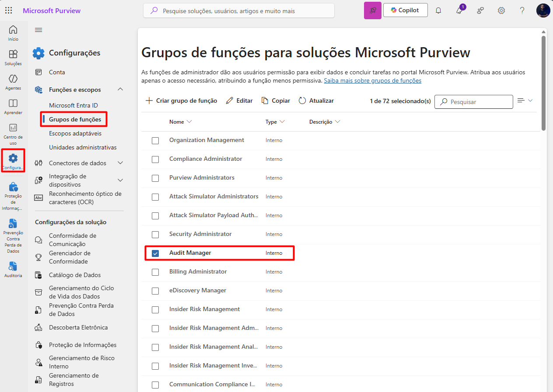Open the settings gear in top bar
The height and width of the screenshot is (392, 553).
pos(501,10)
